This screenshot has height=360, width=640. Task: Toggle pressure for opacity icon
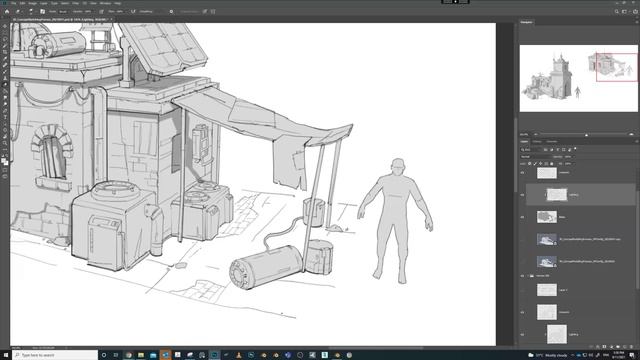click(x=101, y=11)
